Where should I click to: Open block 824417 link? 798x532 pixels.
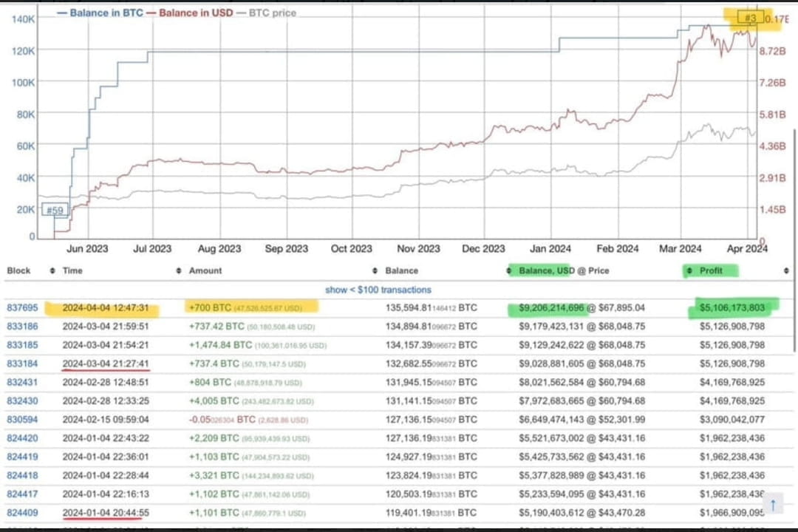pos(22,494)
